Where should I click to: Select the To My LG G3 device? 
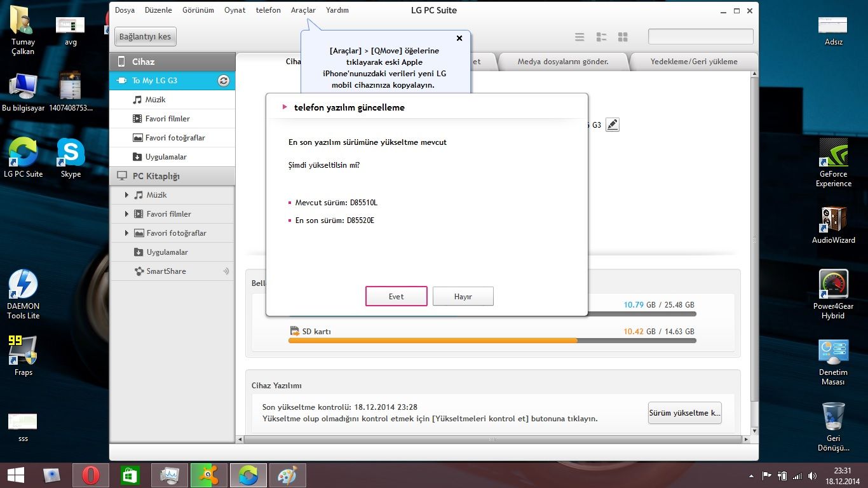point(172,81)
